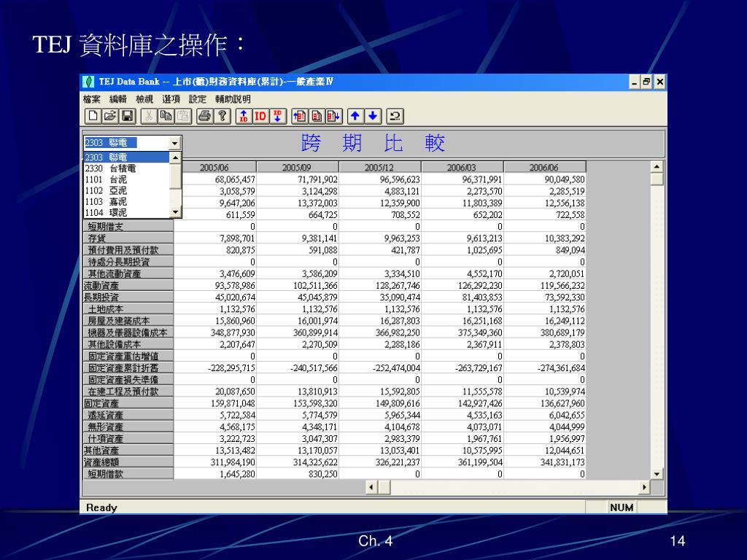Click the 機器及儀器設備成本 row label
This screenshot has width=747, height=560.
point(128,332)
